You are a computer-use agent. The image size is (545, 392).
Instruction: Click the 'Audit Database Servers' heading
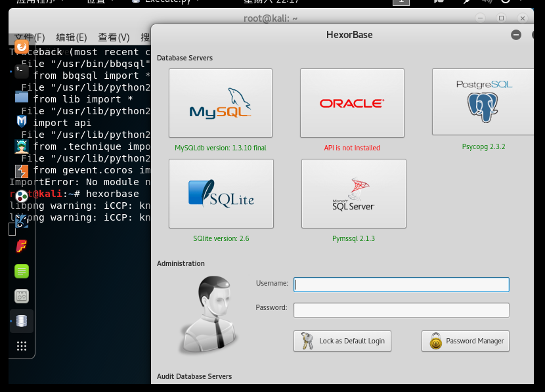click(194, 376)
